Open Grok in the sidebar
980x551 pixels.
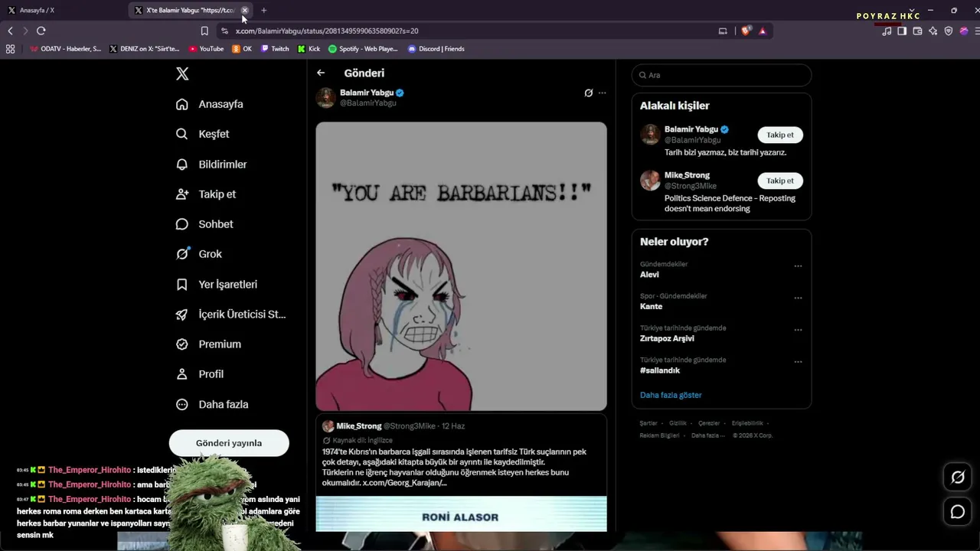198,254
